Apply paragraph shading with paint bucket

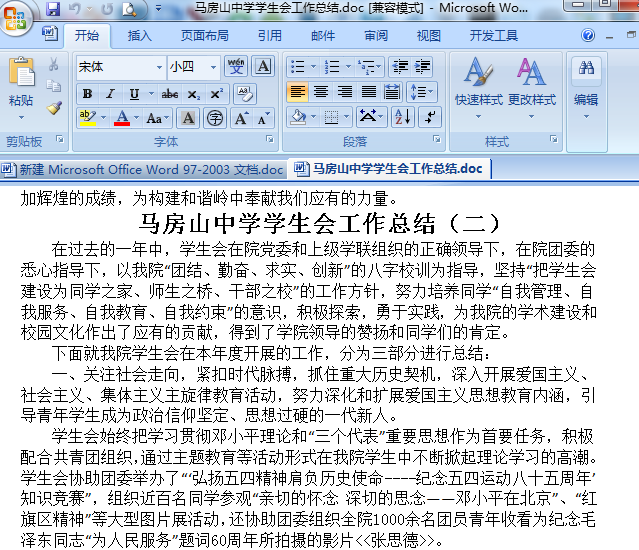[x=298, y=118]
